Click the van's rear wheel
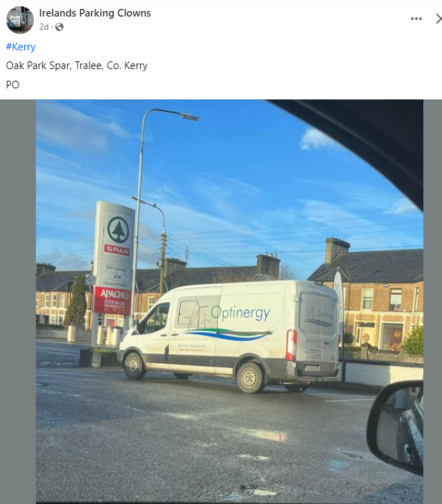Viewport: 442px width, 504px height. (251, 378)
